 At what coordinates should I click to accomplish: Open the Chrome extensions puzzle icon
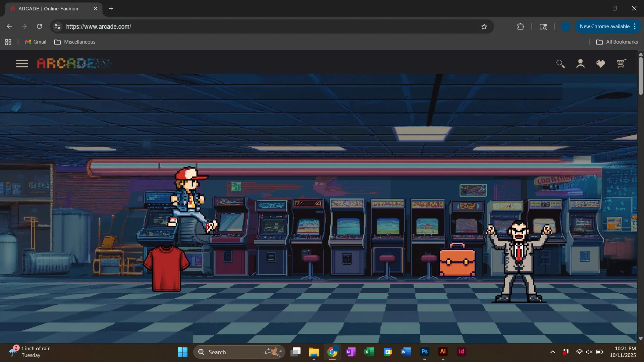[x=521, y=26]
